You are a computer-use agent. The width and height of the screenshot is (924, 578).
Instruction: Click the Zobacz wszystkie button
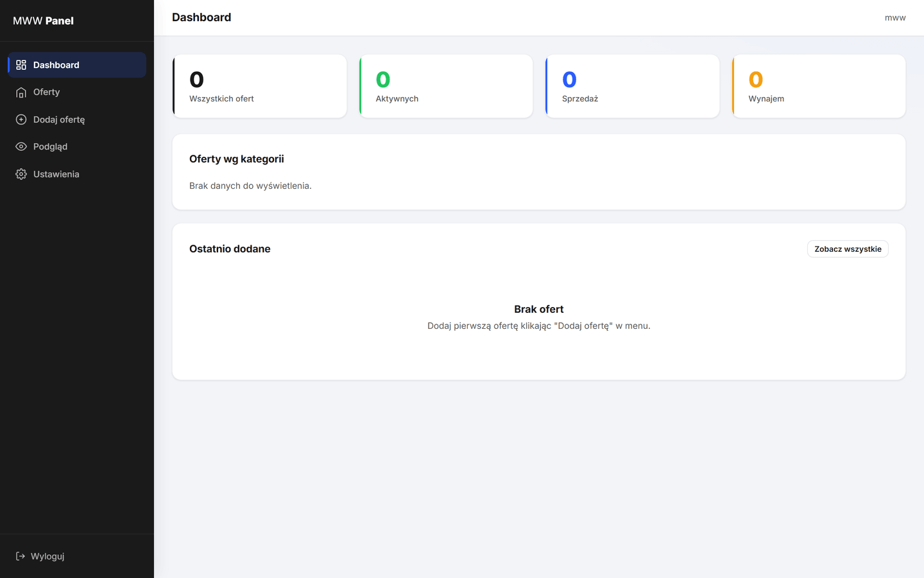coord(848,249)
